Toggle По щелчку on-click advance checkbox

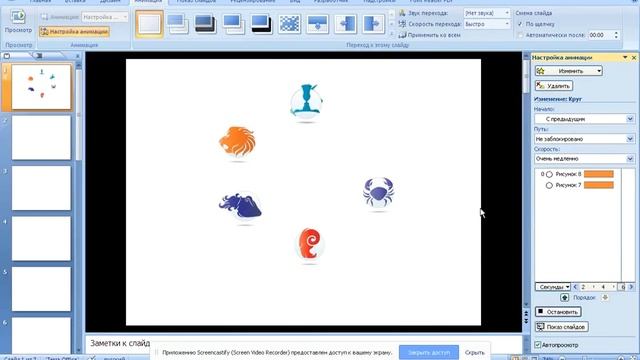[520, 24]
